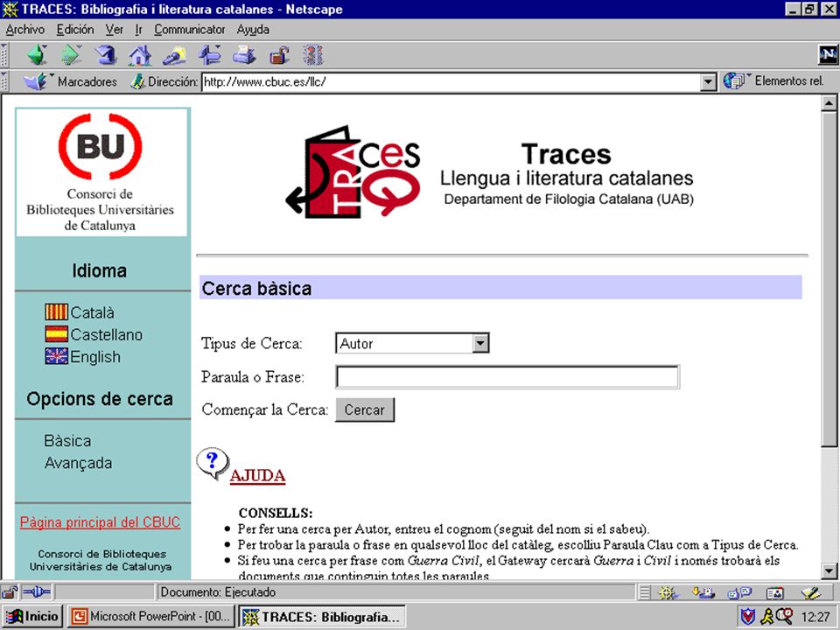Go forward with the Forward arrow icon
The height and width of the screenshot is (630, 840).
[x=71, y=55]
